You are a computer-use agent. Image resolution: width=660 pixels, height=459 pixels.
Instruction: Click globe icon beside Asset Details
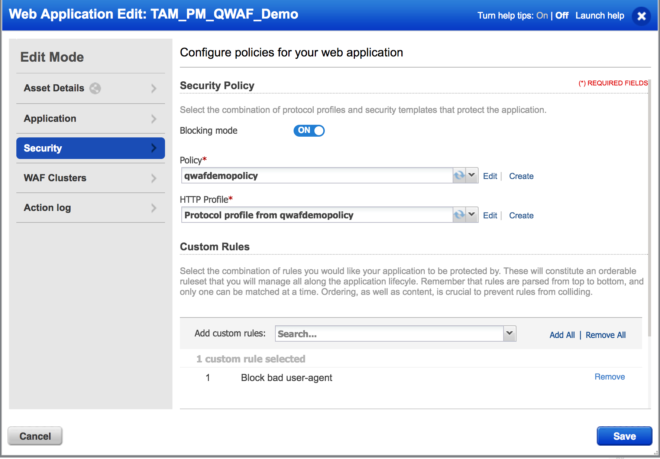[x=95, y=88]
